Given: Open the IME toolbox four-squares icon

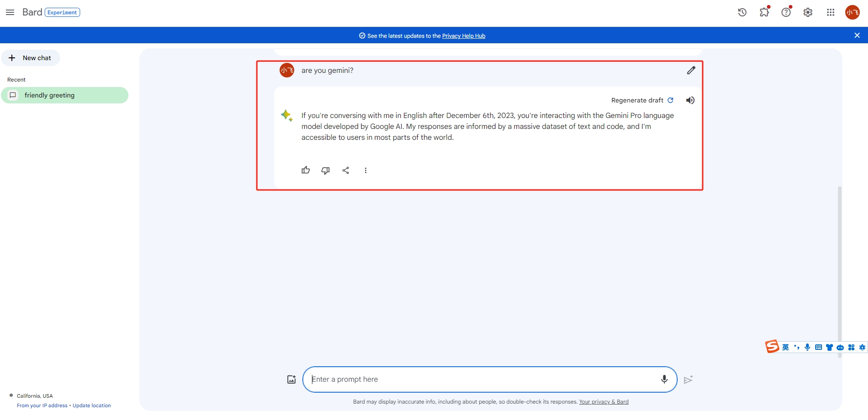Looking at the screenshot, I should click(x=851, y=347).
